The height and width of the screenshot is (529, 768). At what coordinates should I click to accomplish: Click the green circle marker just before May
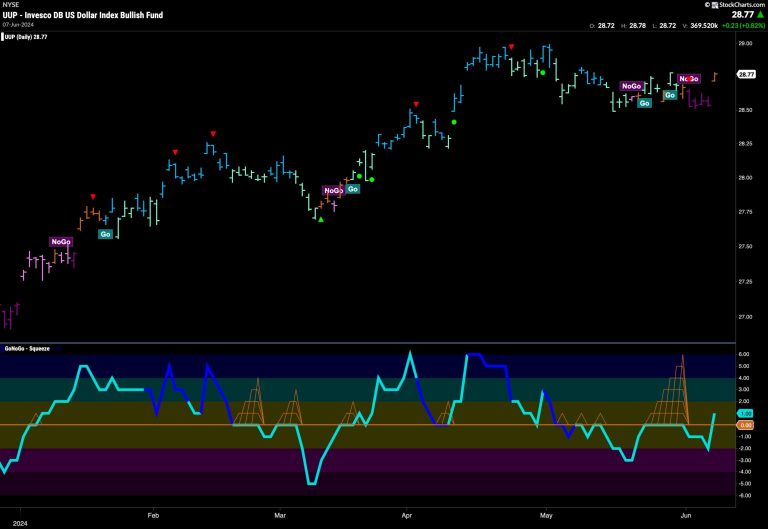coord(543,73)
